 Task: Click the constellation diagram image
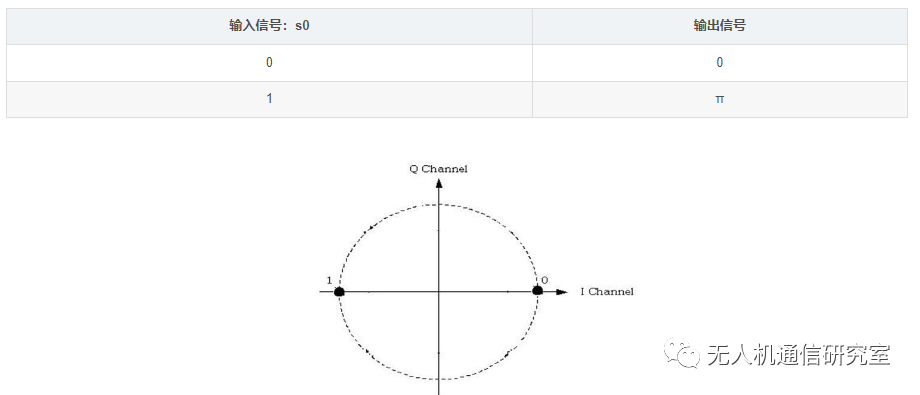click(476, 279)
